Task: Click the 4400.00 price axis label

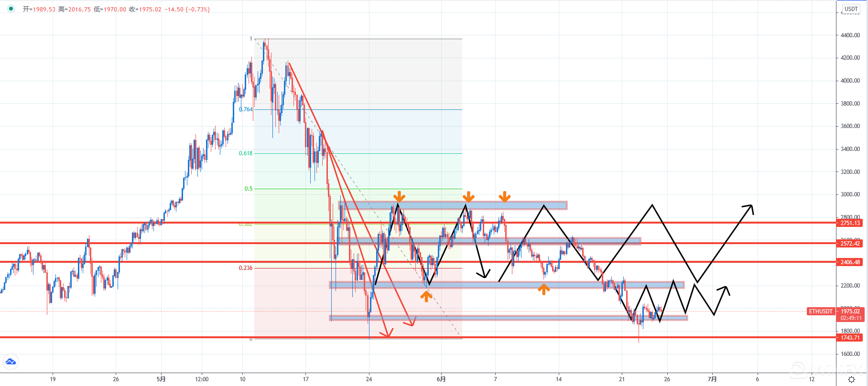Action: [850, 35]
